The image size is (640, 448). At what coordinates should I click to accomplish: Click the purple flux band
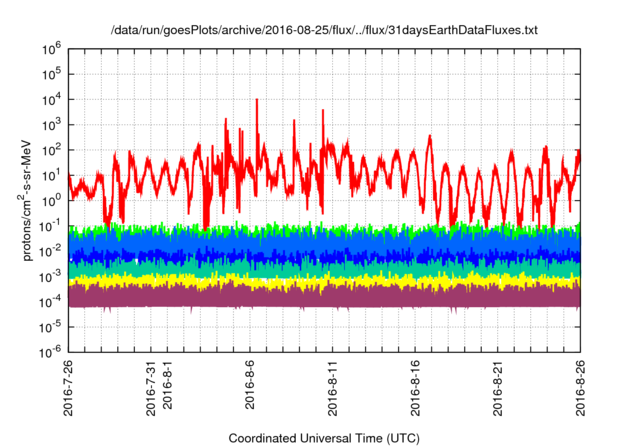(324, 297)
